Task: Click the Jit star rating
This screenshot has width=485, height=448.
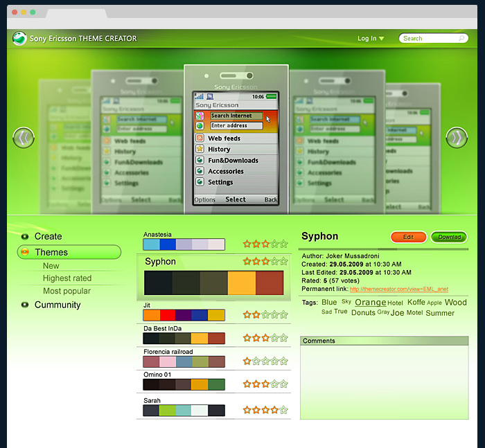Action: (265, 315)
